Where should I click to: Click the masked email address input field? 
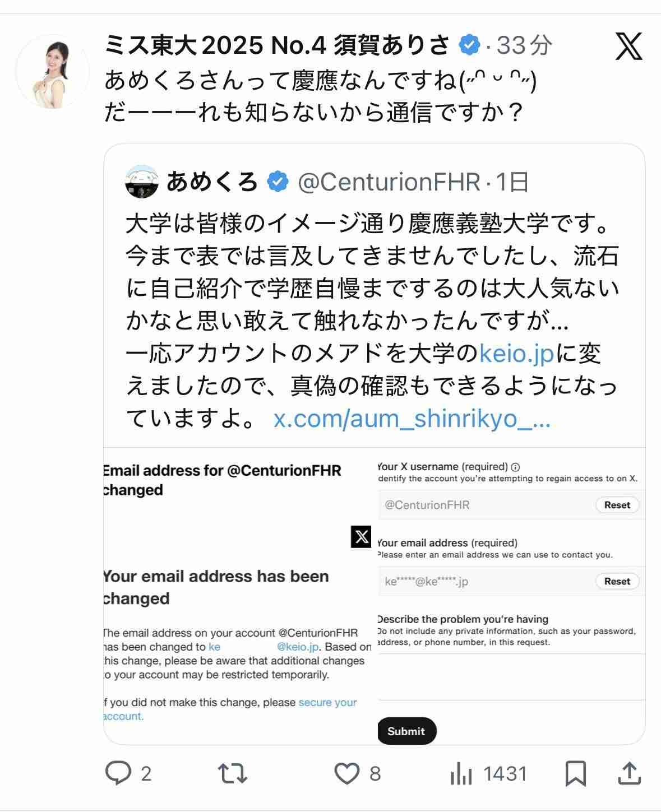pos(482,581)
